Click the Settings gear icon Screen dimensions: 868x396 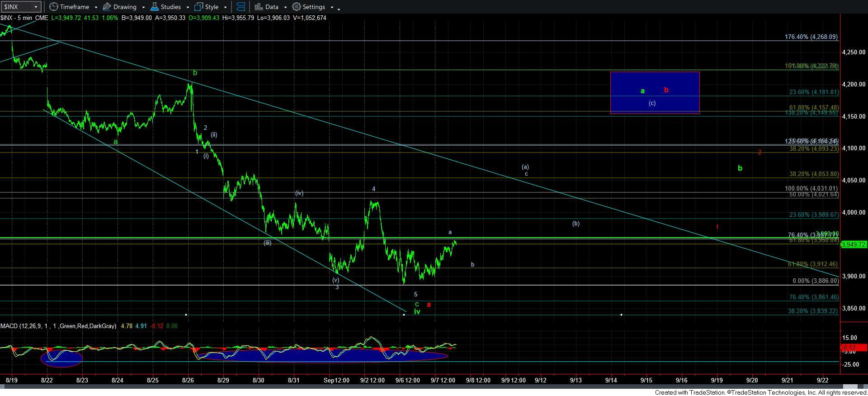point(297,7)
